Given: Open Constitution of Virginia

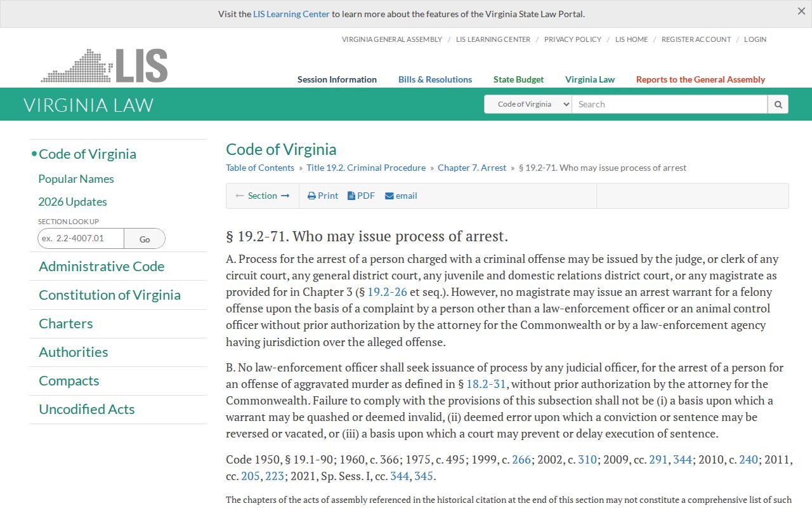Looking at the screenshot, I should coord(110,295).
